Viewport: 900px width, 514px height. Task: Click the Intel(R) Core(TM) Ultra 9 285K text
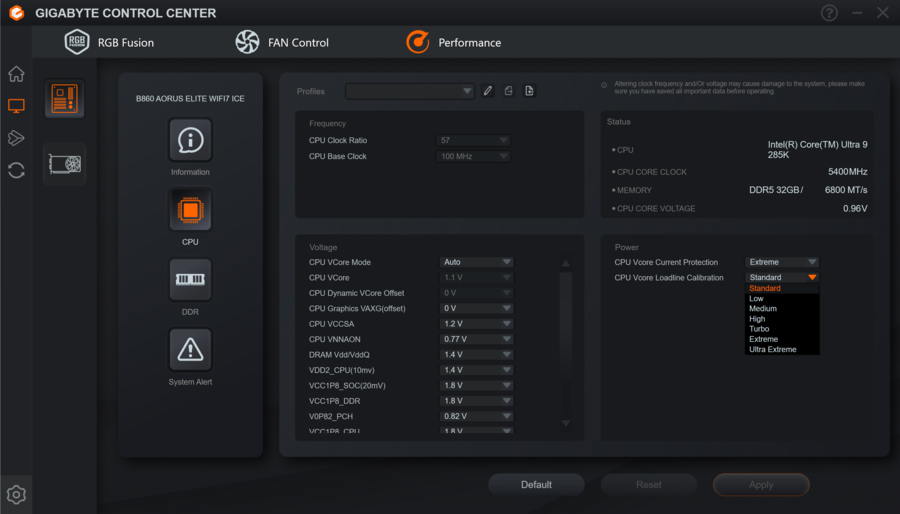pyautogui.click(x=817, y=150)
